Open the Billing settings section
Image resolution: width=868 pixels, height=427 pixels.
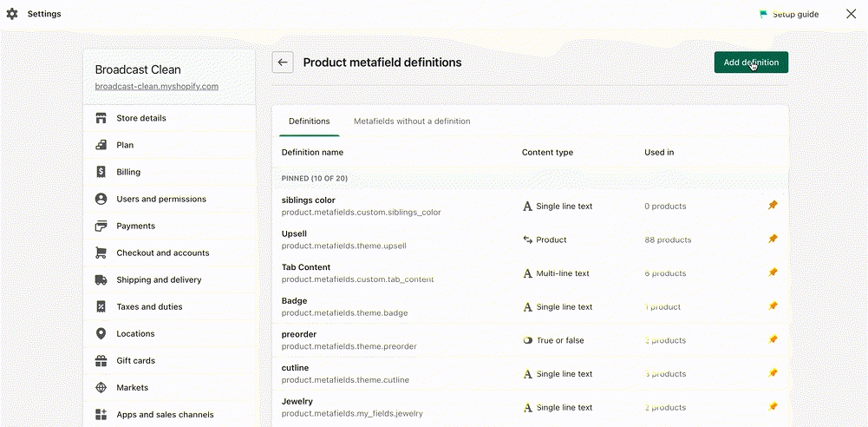[128, 172]
